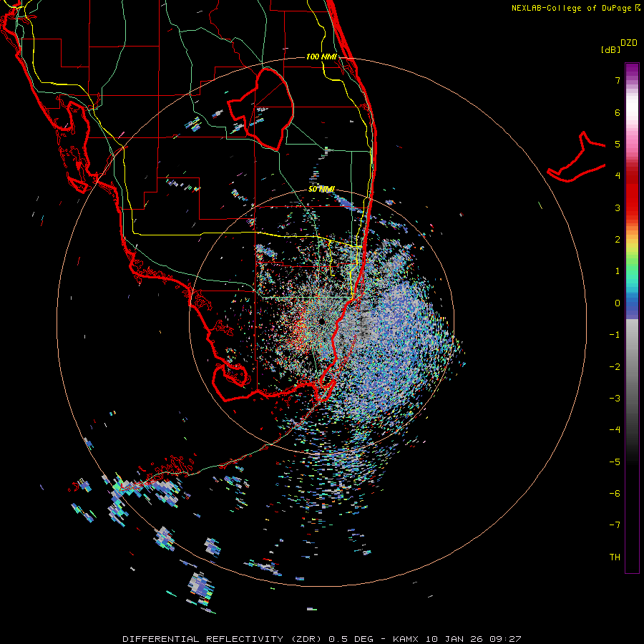Select the 3 dB scale label
644x644 pixels.
pos(618,208)
